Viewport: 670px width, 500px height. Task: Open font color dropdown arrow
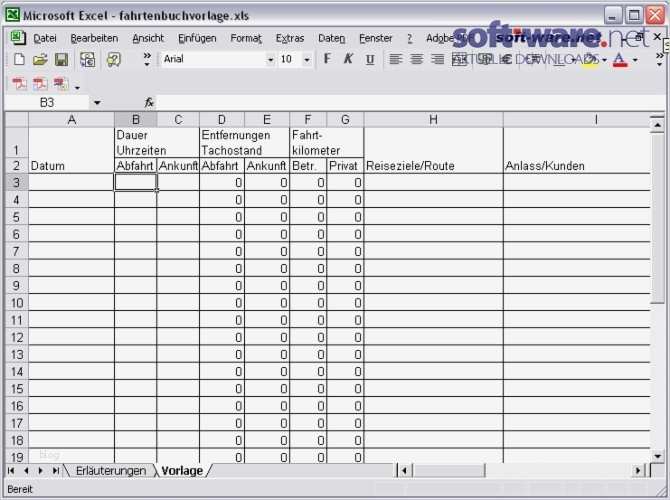[635, 60]
